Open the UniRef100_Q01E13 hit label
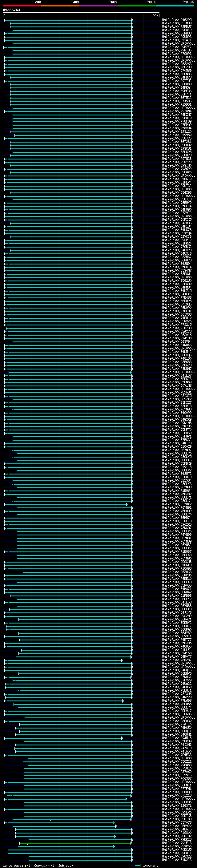The image size is (197, 868). pyautogui.click(x=177, y=843)
